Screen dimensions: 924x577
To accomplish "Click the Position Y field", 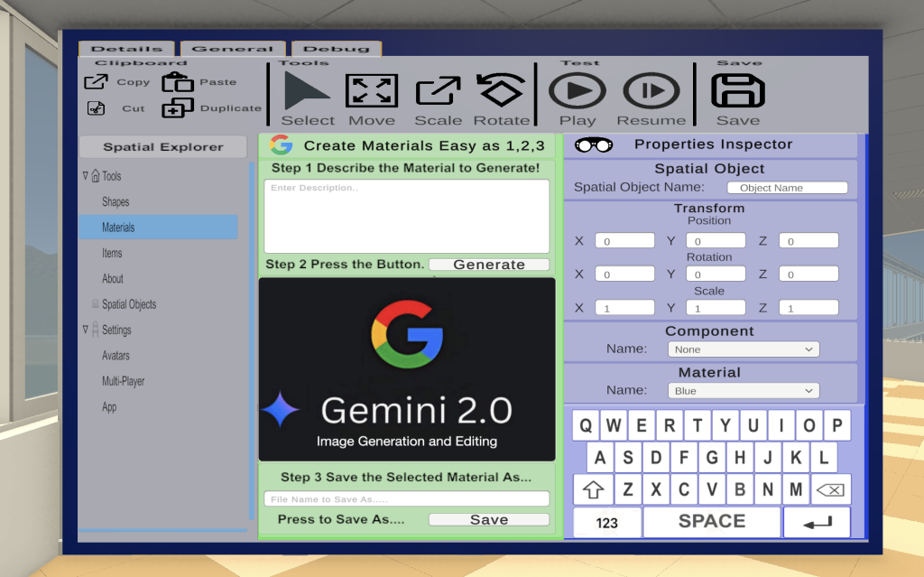I will 716,241.
